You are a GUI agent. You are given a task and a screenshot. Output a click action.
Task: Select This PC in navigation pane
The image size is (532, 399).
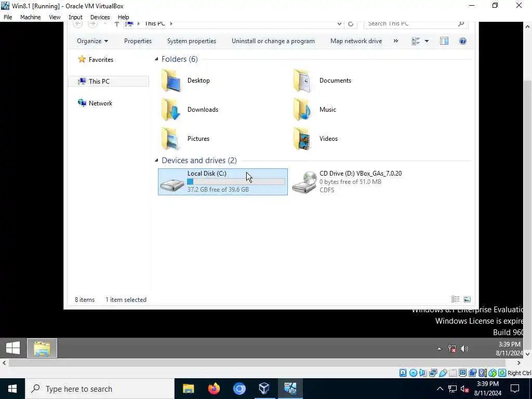[x=109, y=82]
